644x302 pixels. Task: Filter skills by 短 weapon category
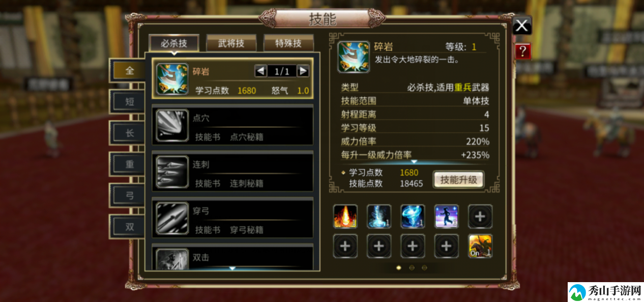(x=130, y=101)
